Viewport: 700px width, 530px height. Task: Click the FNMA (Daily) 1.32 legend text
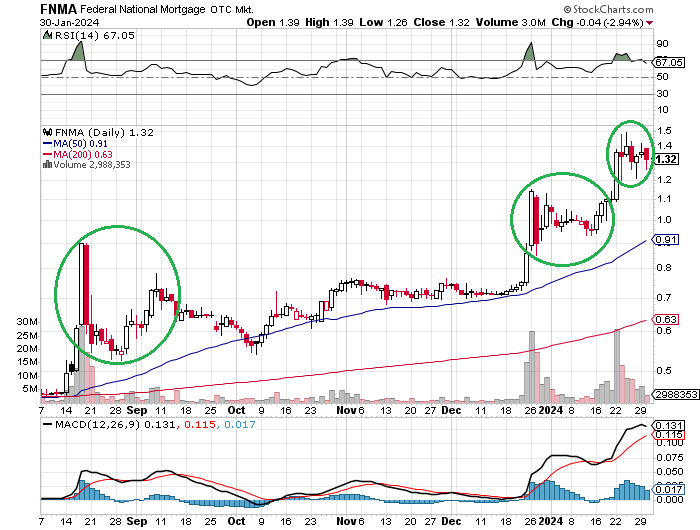coord(104,133)
